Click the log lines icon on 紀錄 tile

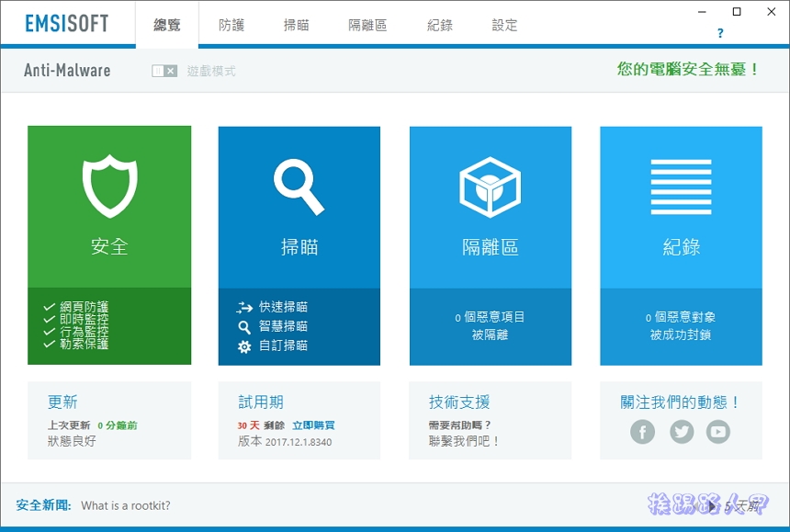point(681,187)
